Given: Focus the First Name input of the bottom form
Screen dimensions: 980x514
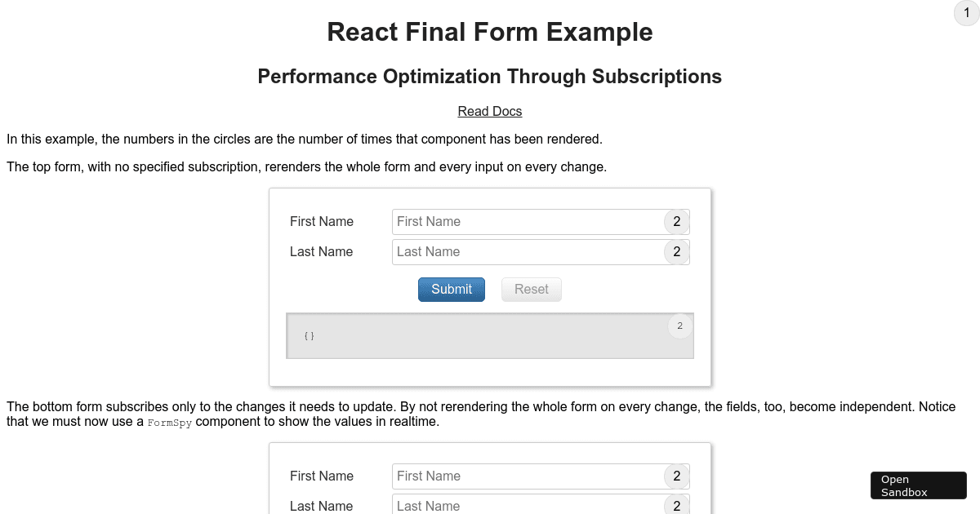Looking at the screenshot, I should [x=523, y=476].
